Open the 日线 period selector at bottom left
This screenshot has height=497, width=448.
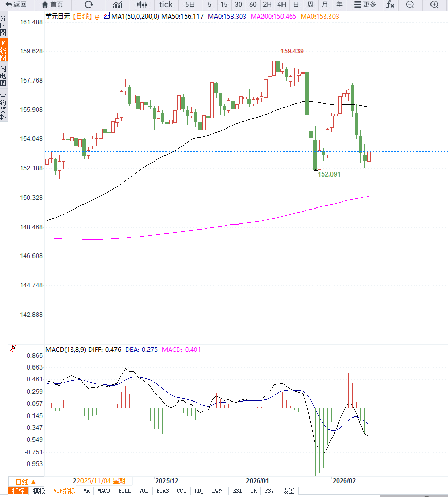click(x=25, y=482)
